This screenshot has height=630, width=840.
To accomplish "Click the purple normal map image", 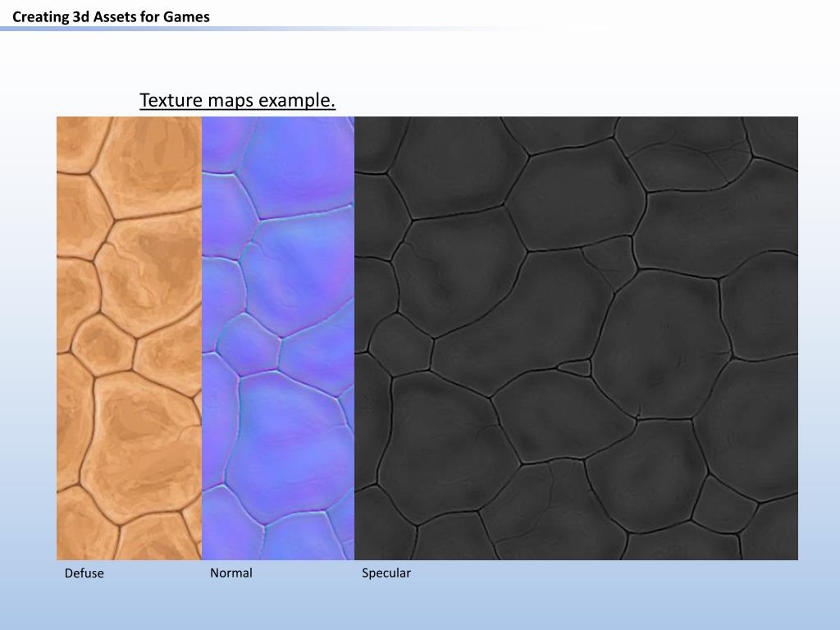I will tap(278, 338).
